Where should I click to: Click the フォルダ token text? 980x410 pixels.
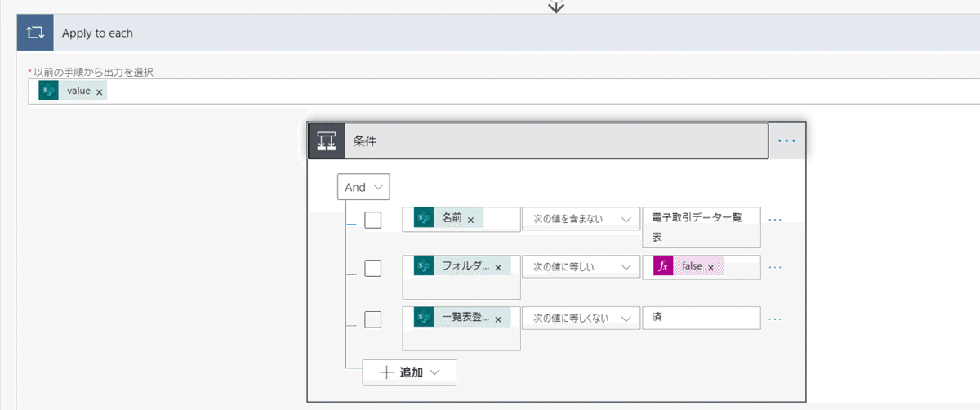[465, 266]
